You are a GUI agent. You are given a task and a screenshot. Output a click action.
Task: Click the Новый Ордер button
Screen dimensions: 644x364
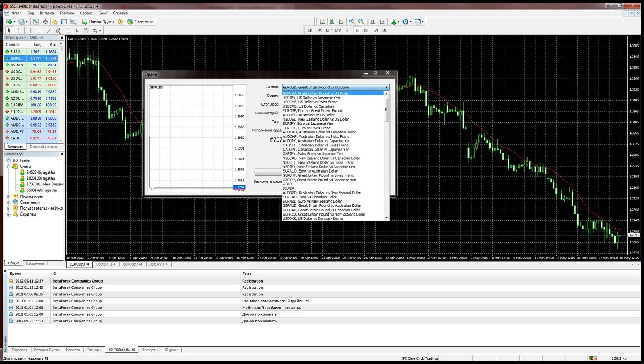(x=98, y=22)
